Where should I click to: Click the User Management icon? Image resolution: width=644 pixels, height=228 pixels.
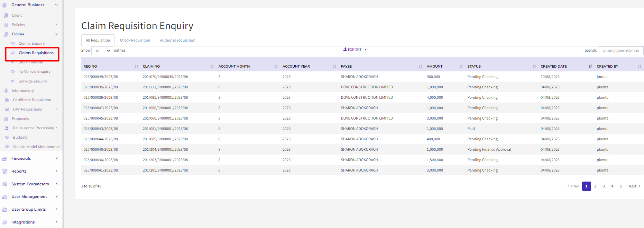coord(5,197)
